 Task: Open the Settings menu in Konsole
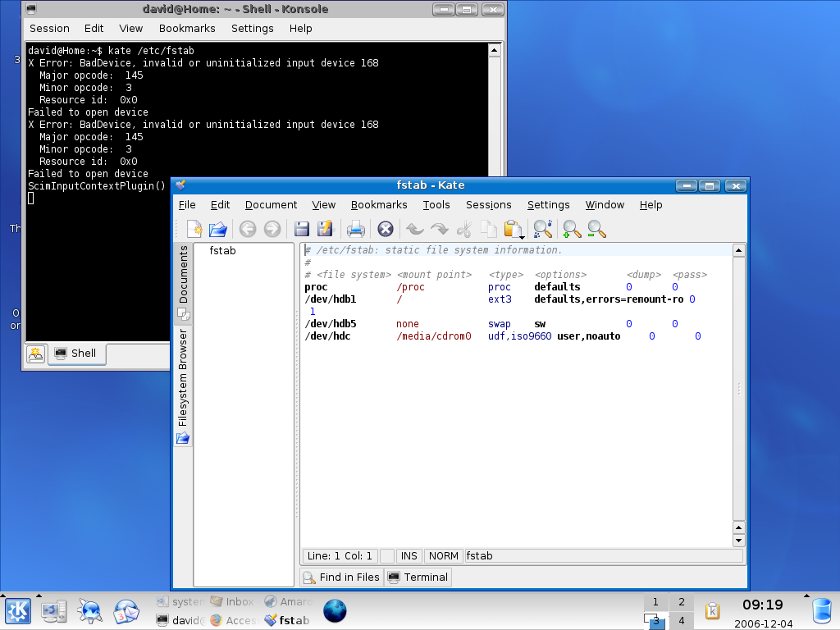coord(253,29)
